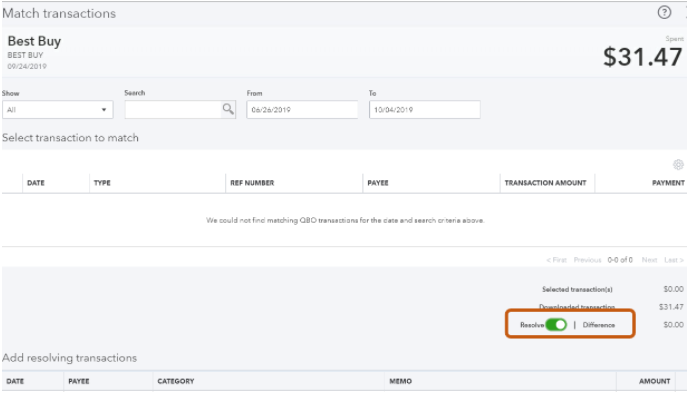Click the Previous page link

click(587, 260)
